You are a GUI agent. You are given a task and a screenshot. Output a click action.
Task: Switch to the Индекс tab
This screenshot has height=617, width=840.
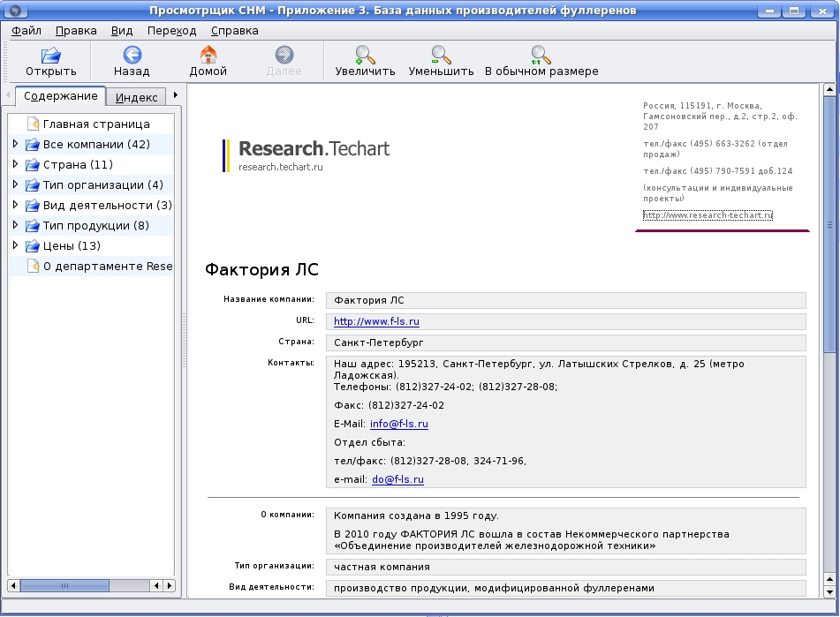pos(137,97)
